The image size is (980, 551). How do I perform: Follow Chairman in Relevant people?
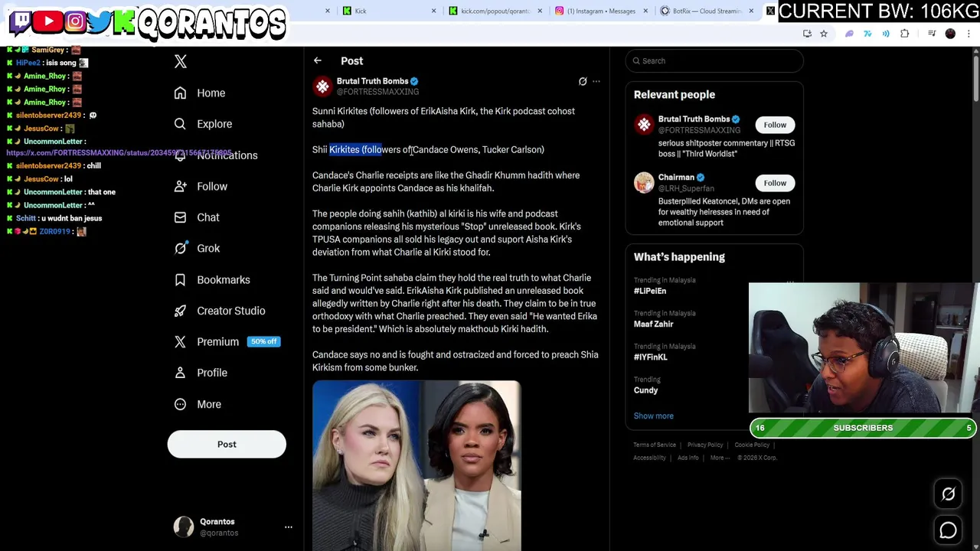pyautogui.click(x=775, y=183)
